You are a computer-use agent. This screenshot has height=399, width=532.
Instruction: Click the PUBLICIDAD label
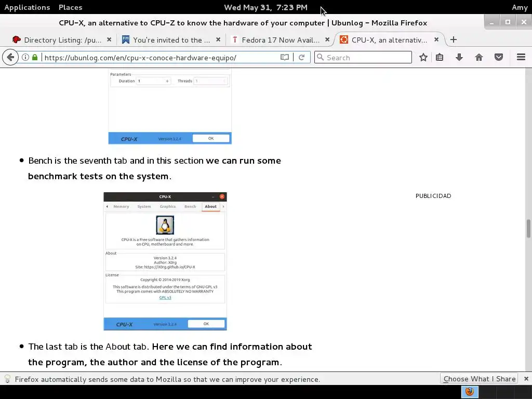[x=433, y=196]
